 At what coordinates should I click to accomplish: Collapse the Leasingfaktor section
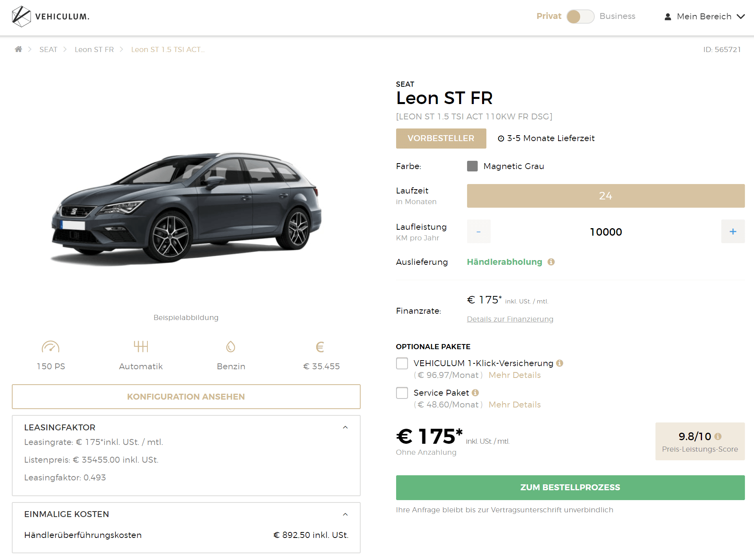[345, 428]
